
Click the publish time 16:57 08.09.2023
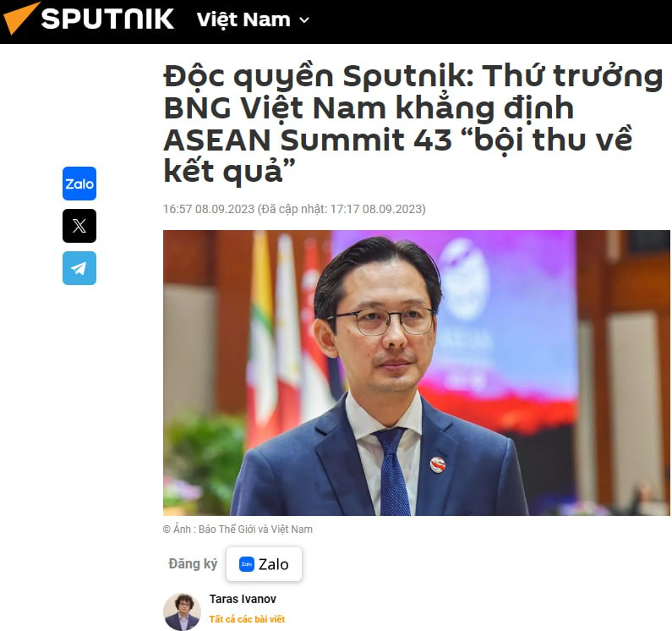click(209, 209)
